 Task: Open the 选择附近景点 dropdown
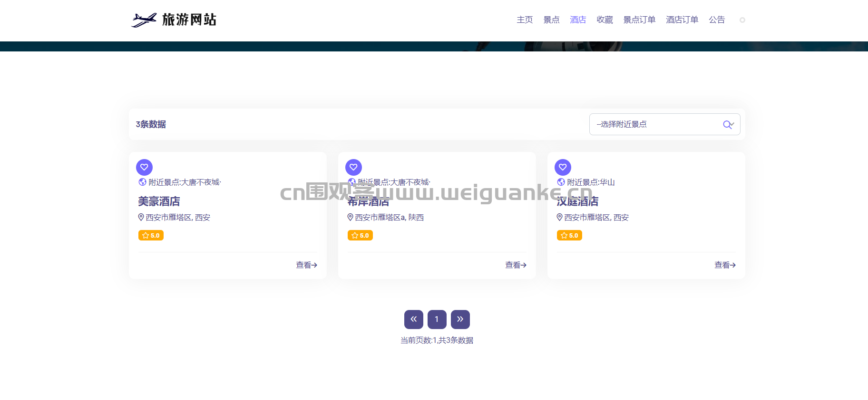tap(656, 124)
